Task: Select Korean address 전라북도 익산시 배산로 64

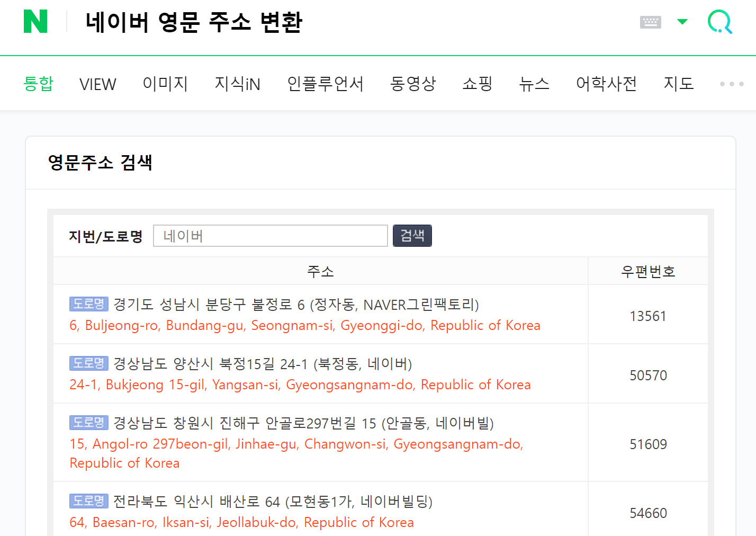Action: click(273, 502)
